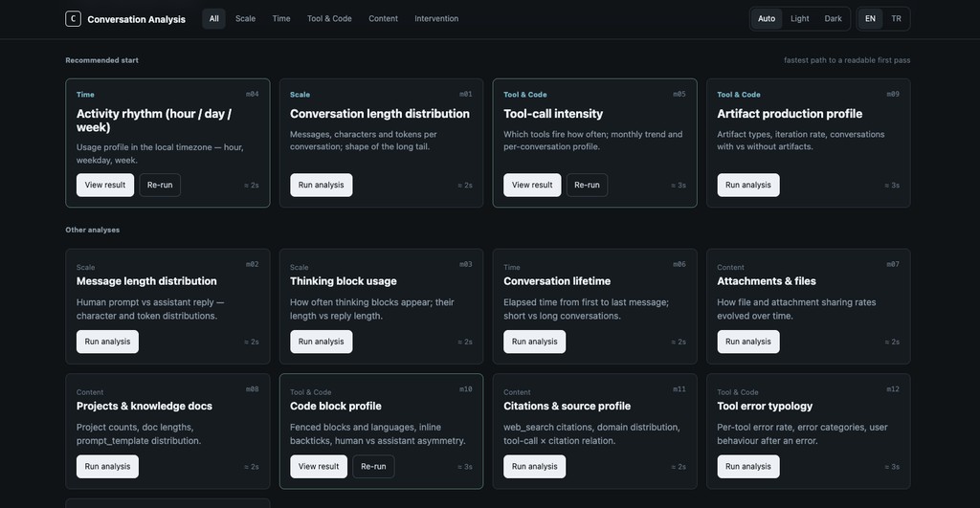The image size is (980, 508).
Task: Open the Scale filter tab
Action: 245,18
